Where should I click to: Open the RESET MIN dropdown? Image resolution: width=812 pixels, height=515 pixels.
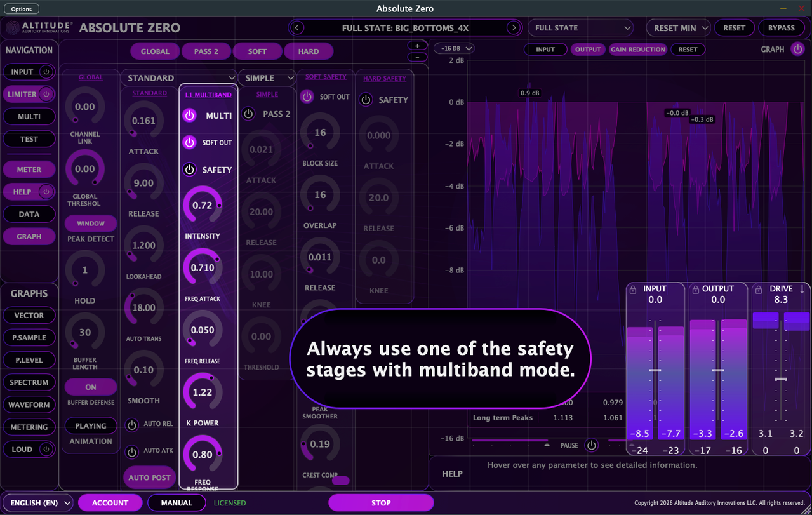(679, 28)
